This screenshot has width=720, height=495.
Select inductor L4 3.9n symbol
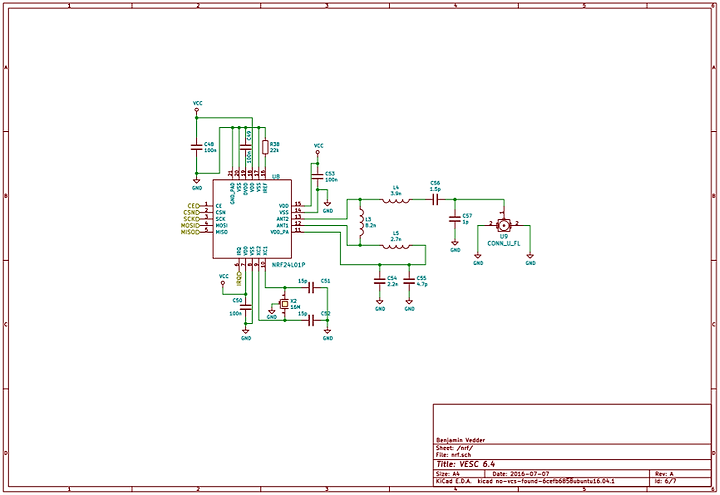point(396,200)
